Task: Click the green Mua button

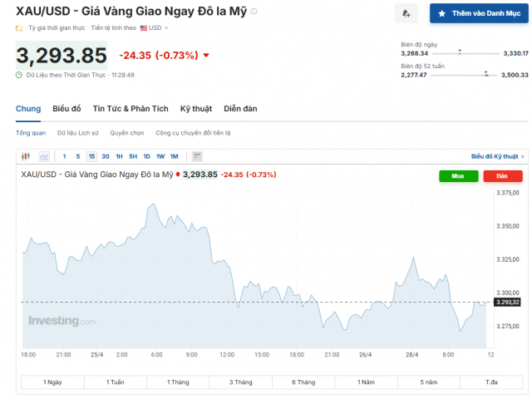Action: 458,176
